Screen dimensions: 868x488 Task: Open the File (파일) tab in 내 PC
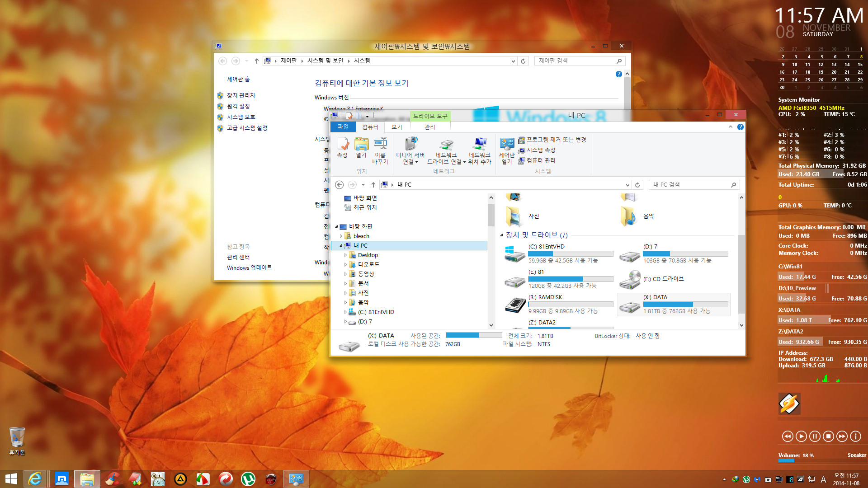click(343, 127)
